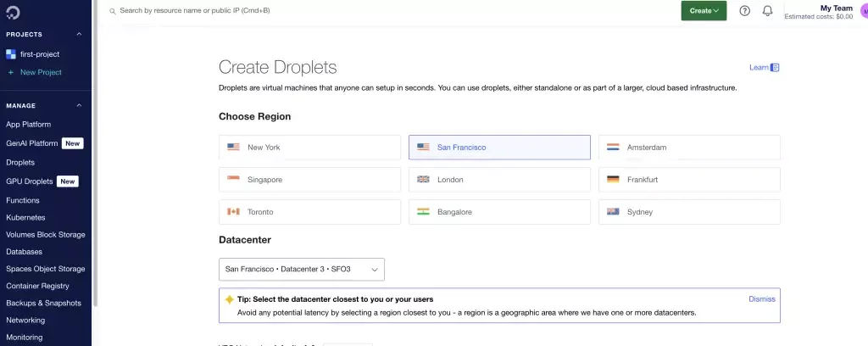
Task: Select the San Francisco region
Action: [x=499, y=148]
